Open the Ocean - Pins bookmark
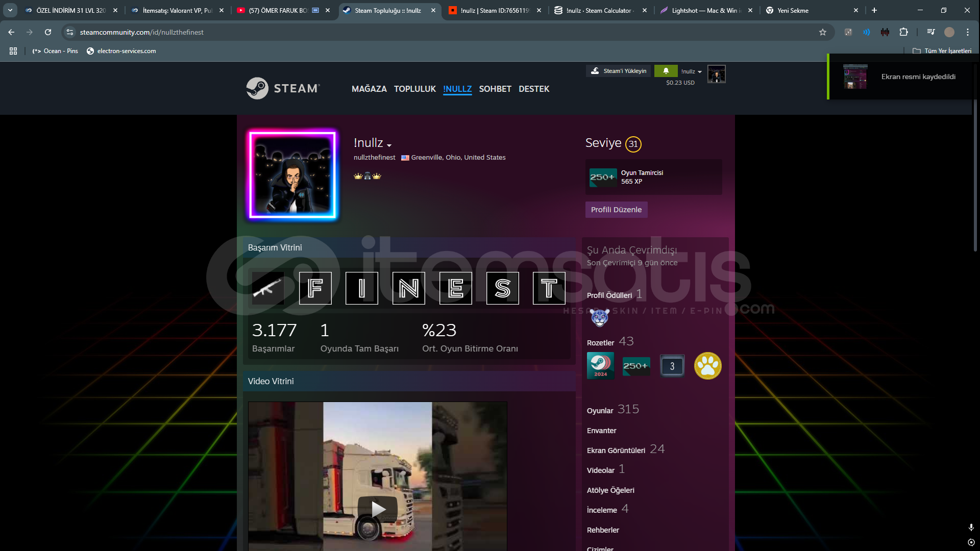 55,51
